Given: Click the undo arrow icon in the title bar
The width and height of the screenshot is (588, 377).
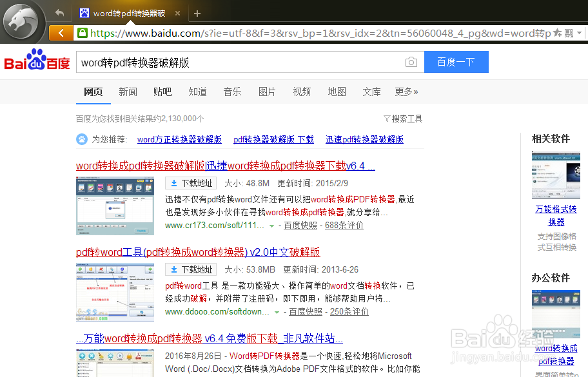Looking at the screenshot, I should click(59, 13).
